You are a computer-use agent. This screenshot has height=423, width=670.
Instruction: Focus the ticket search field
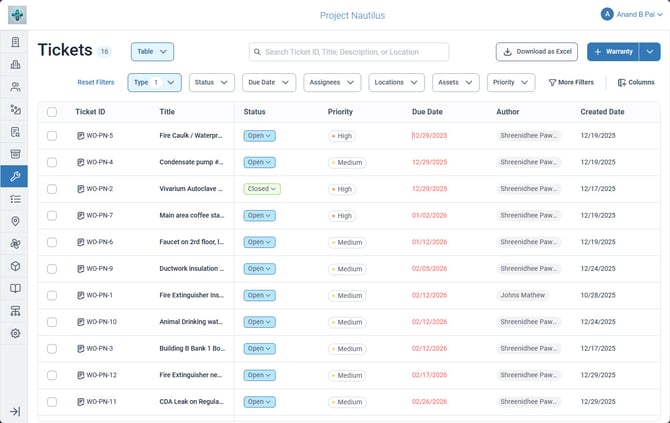[349, 52]
